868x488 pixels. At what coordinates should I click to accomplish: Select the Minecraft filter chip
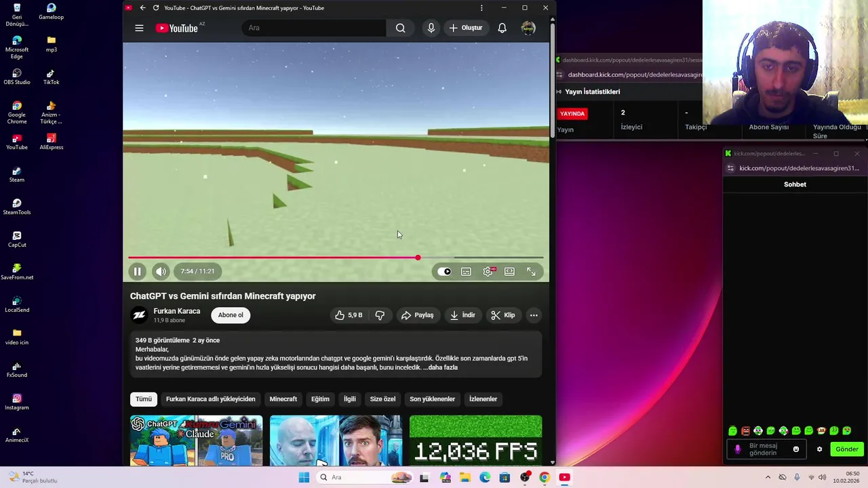(x=283, y=399)
